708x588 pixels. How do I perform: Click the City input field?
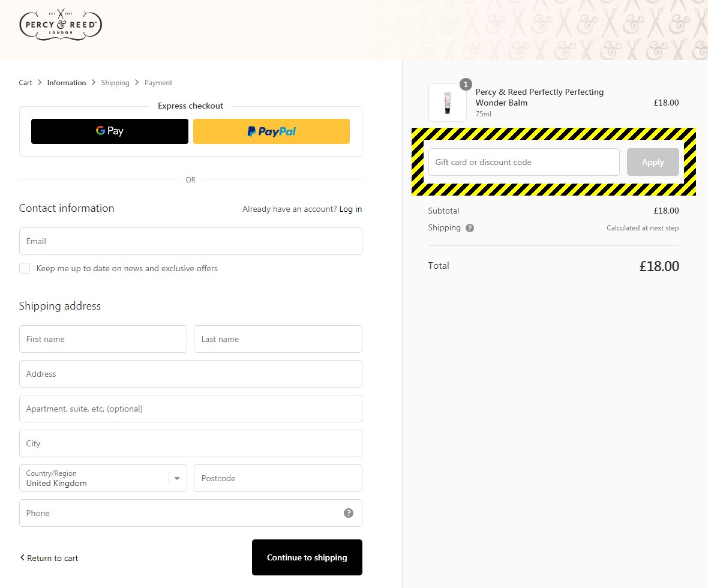click(190, 443)
